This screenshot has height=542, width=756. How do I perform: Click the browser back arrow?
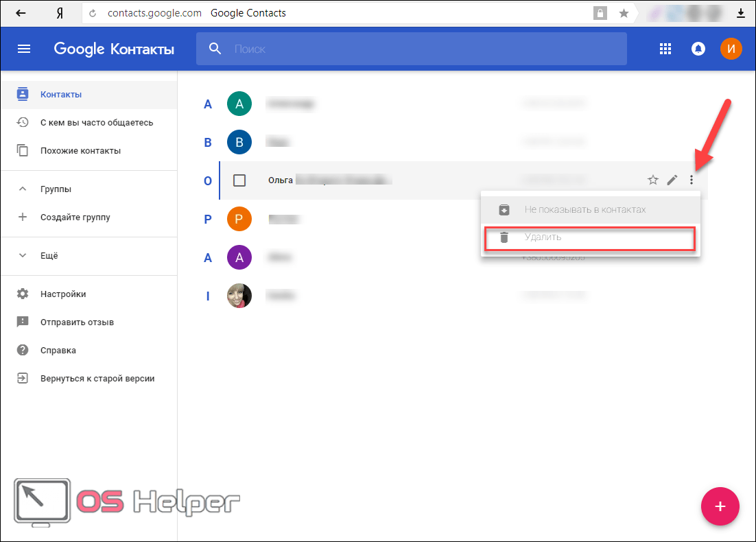click(x=21, y=13)
